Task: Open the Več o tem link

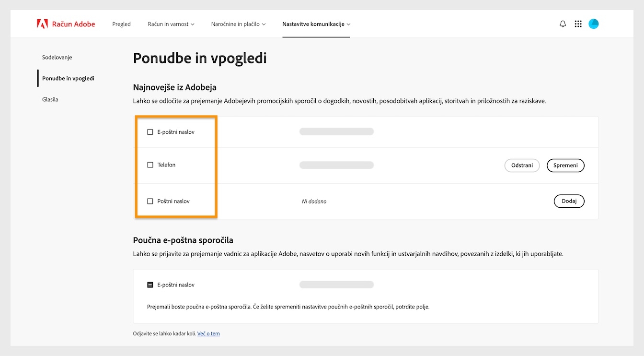Action: pyautogui.click(x=208, y=333)
